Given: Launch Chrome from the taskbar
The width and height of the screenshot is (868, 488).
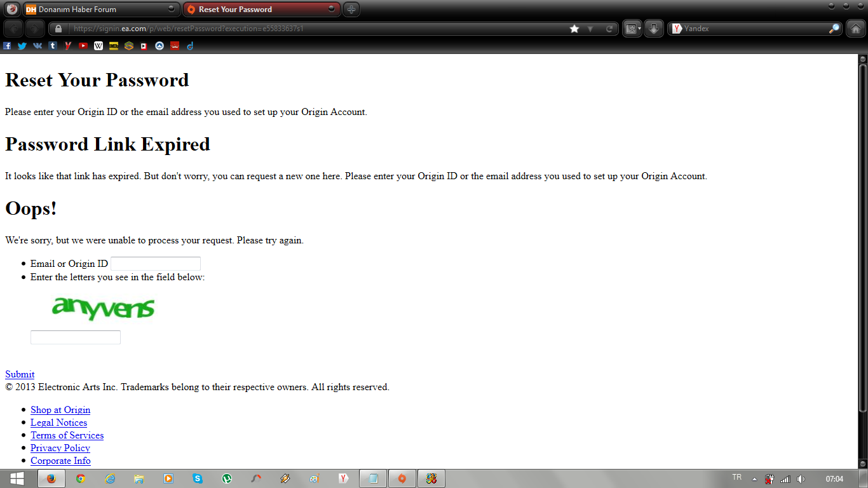Looking at the screenshot, I should point(81,478).
